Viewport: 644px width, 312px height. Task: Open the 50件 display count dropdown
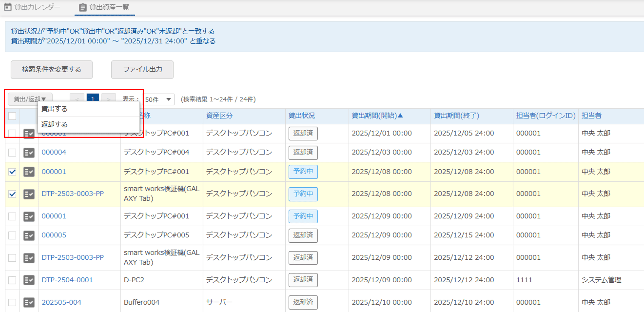[x=158, y=99]
